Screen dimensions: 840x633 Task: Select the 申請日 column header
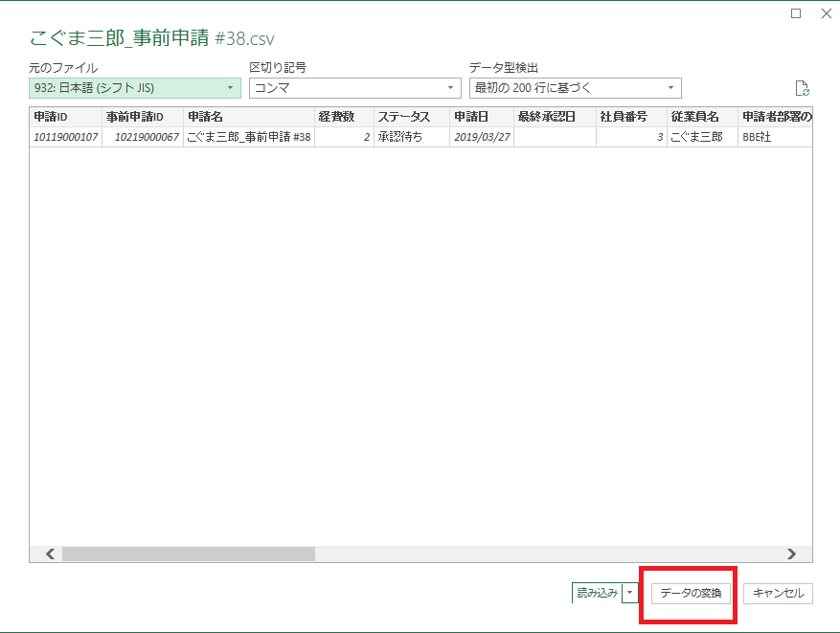click(482, 117)
